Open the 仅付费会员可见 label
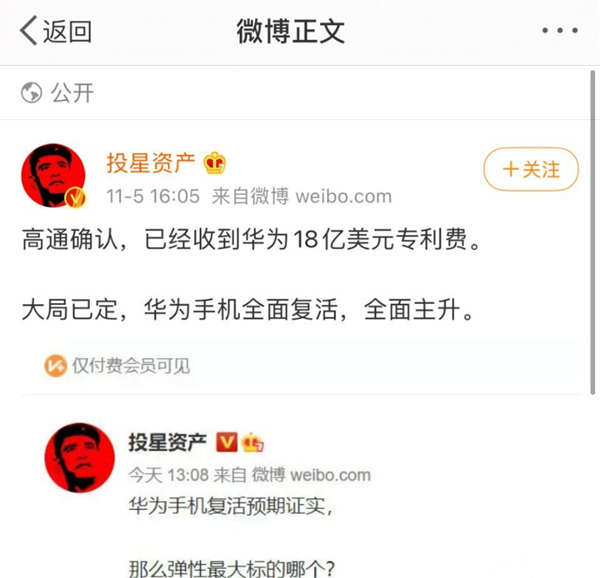Image resolution: width=600 pixels, height=578 pixels. click(131, 366)
